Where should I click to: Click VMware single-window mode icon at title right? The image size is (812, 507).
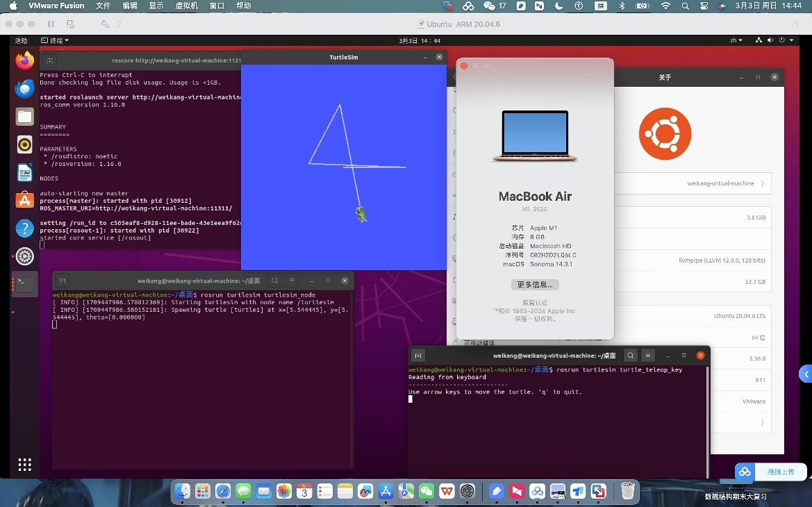coord(795,24)
